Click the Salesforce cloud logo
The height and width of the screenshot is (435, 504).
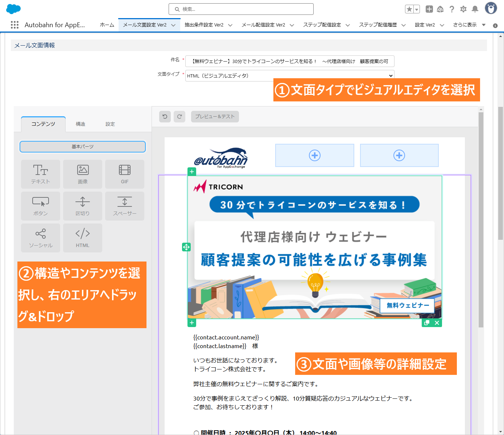(14, 9)
